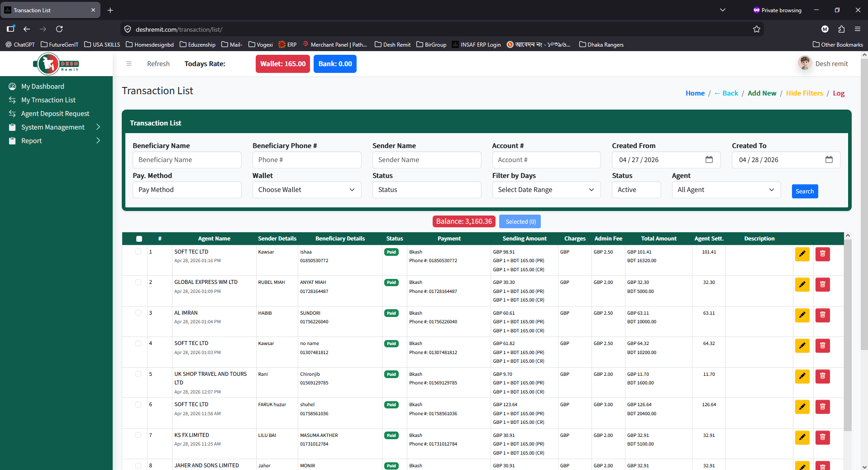This screenshot has width=868, height=470.
Task: Open My Trnsaction List in sidebar
Action: point(48,100)
